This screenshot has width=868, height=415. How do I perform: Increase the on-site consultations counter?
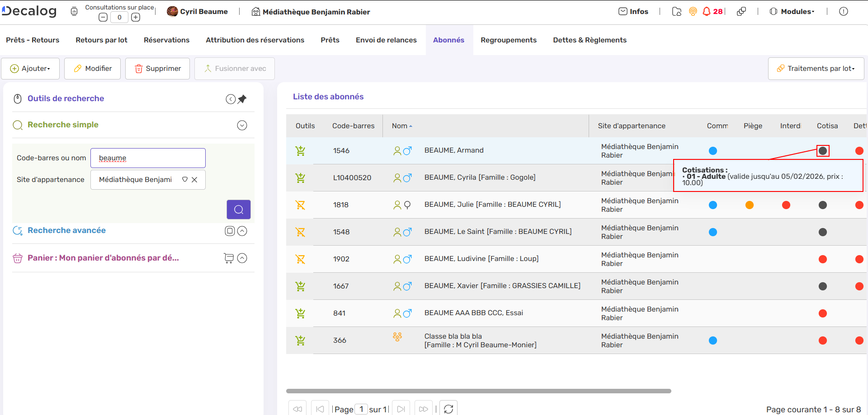[136, 18]
